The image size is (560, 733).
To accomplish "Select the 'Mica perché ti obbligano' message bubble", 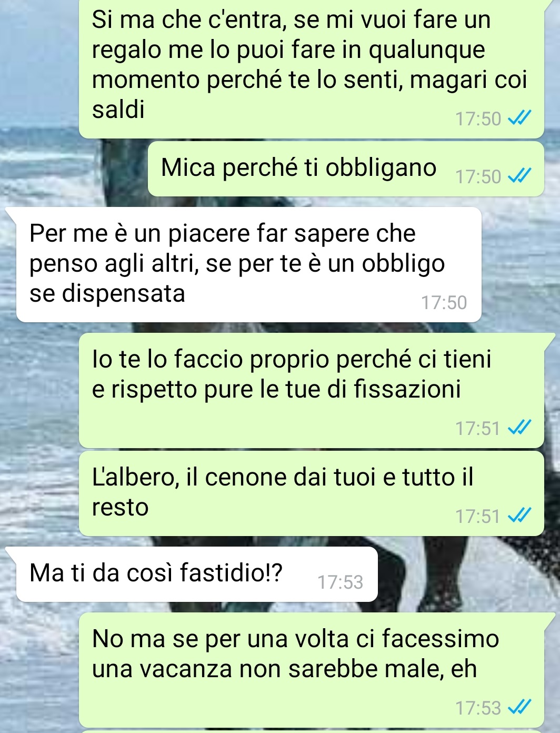I will pos(346,169).
